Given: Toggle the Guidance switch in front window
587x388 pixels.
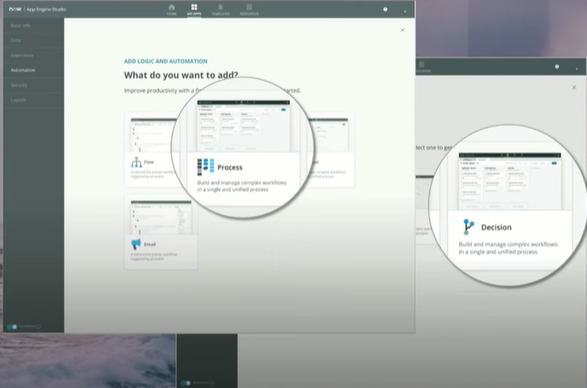Looking at the screenshot, I should point(12,327).
